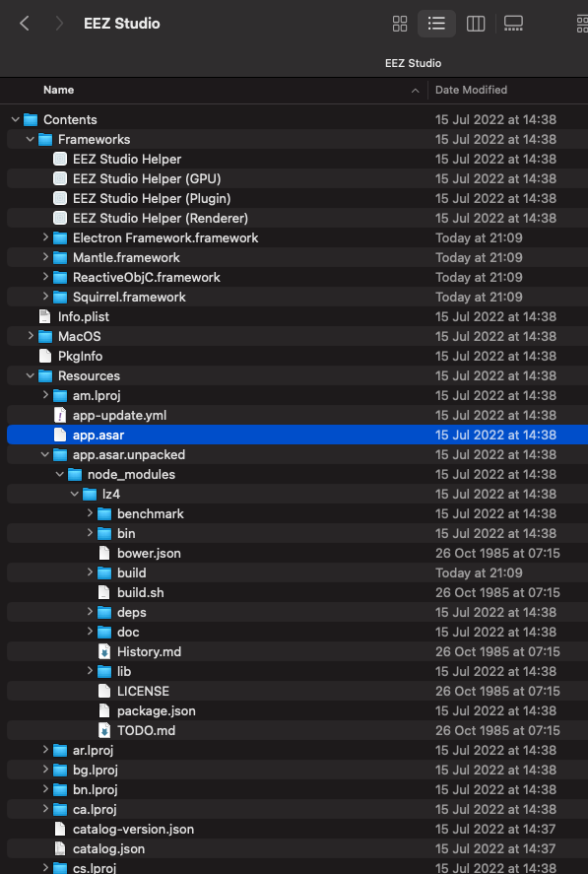Screen dimensions: 588x874
Task: Expand Squirrel.framework folder
Action: coord(45,297)
